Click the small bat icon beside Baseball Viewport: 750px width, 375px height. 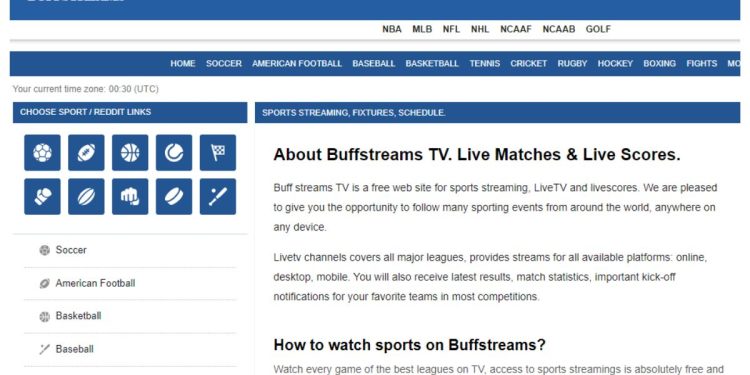[44, 349]
